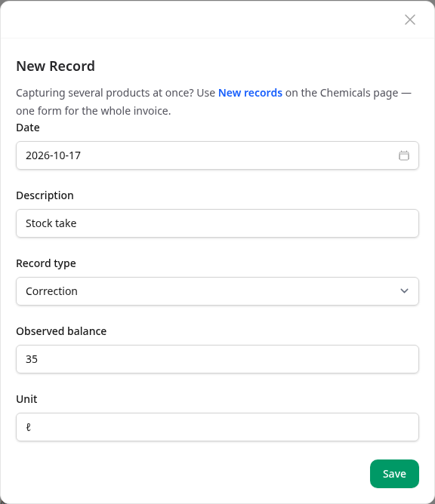Open the Record type dropdown
Image resolution: width=435 pixels, height=504 pixels.
click(217, 291)
